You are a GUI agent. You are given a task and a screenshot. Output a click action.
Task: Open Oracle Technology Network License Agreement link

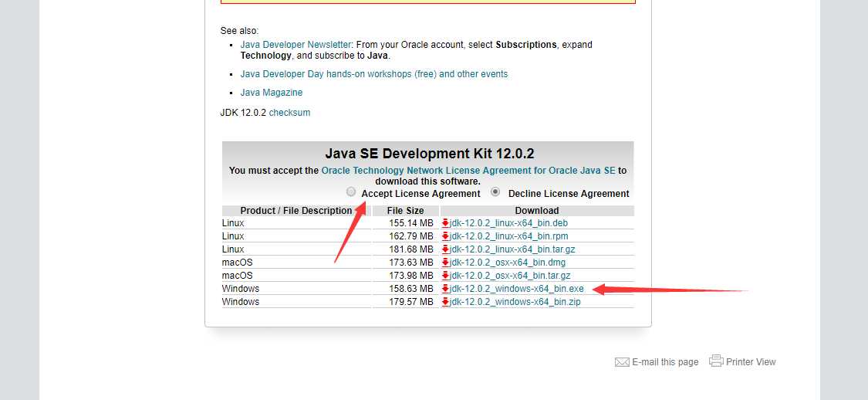[x=468, y=171]
